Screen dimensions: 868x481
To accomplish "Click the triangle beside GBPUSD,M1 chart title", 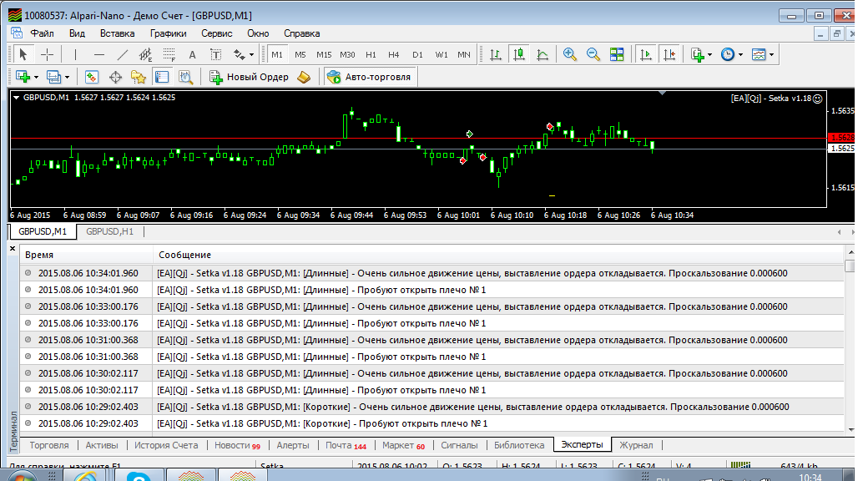I will point(17,98).
